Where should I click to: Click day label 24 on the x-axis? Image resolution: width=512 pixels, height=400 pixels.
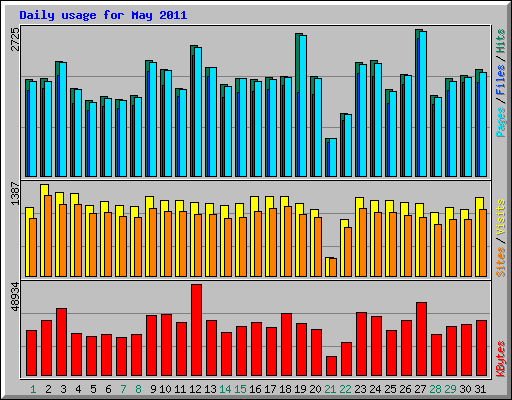click(375, 389)
